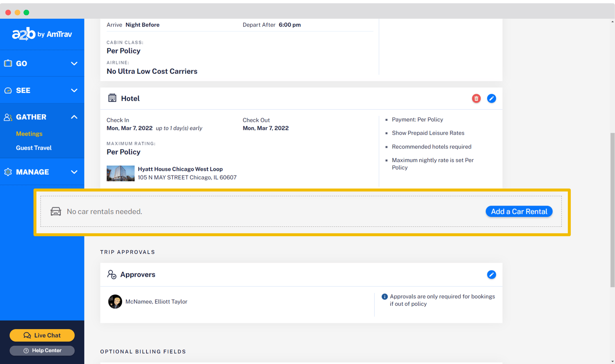Click the approvals info icon

point(385,297)
